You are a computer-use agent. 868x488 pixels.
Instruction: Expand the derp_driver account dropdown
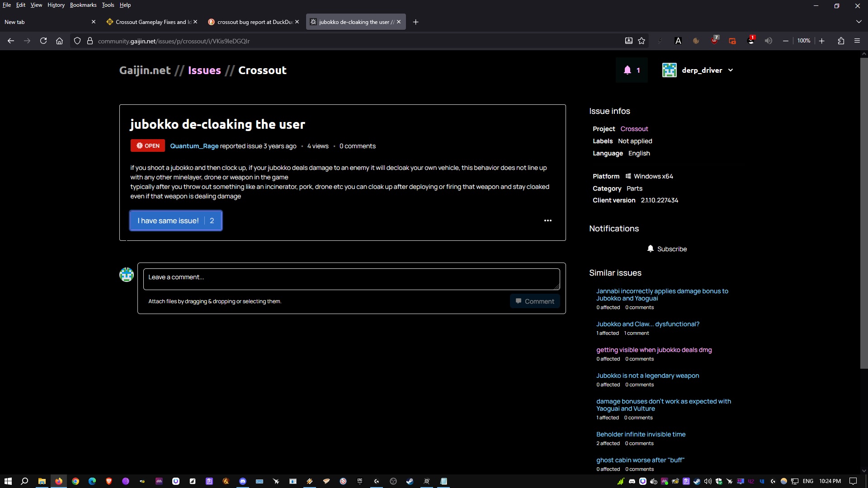click(731, 70)
